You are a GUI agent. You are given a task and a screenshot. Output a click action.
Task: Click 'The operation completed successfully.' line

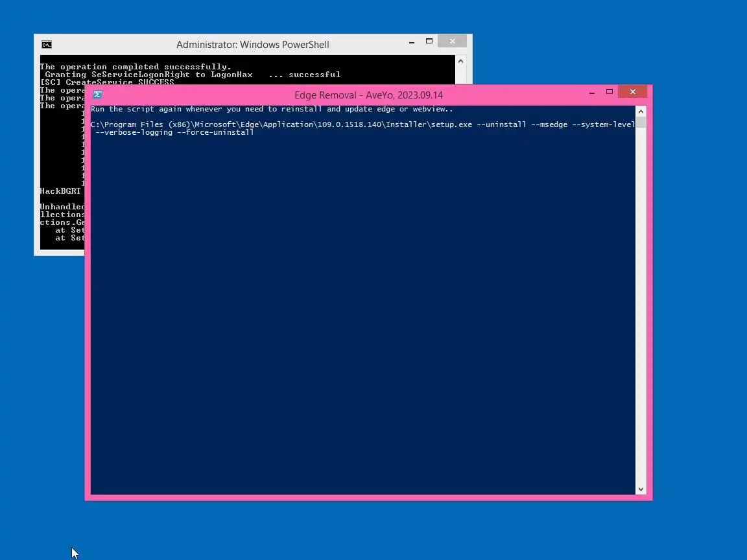[136, 67]
